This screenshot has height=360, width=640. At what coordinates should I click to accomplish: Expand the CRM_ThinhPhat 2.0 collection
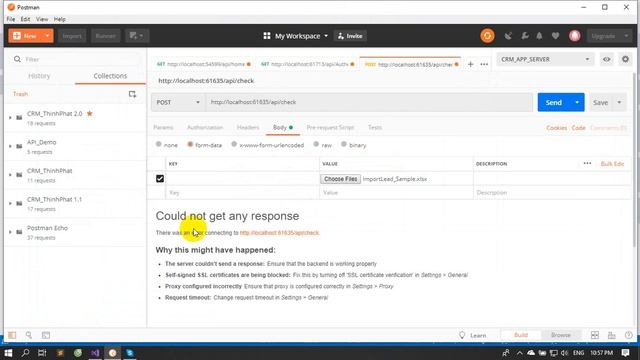[10, 118]
